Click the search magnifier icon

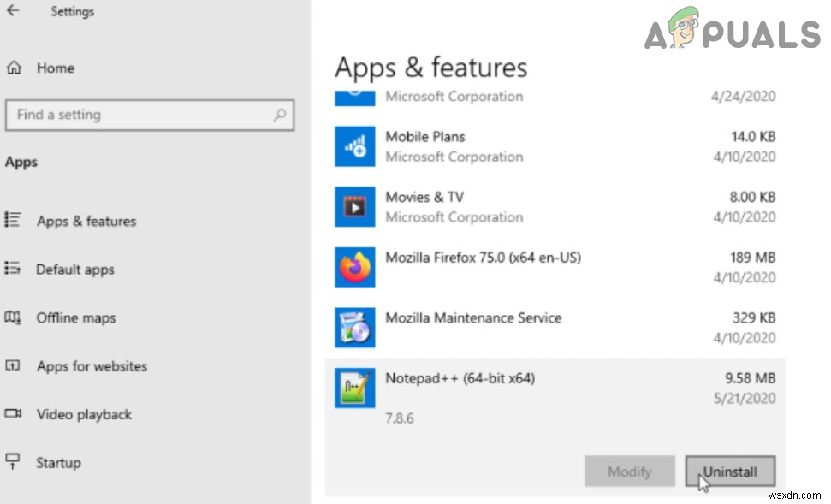click(280, 115)
